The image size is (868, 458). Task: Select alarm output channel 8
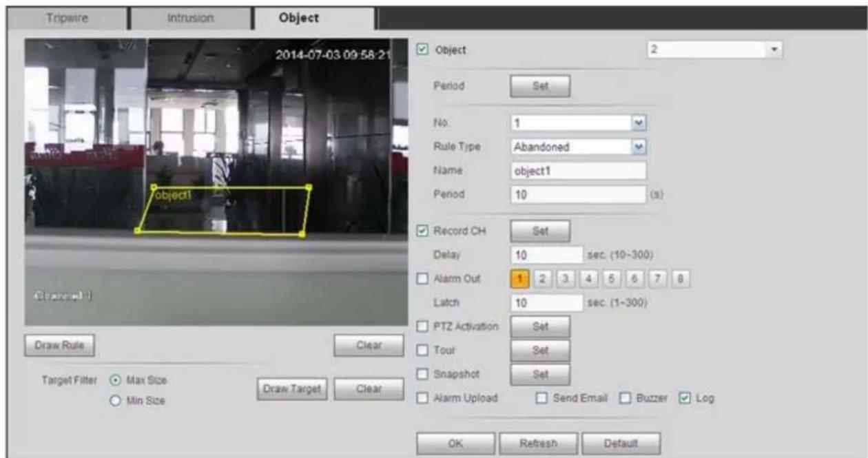[681, 279]
